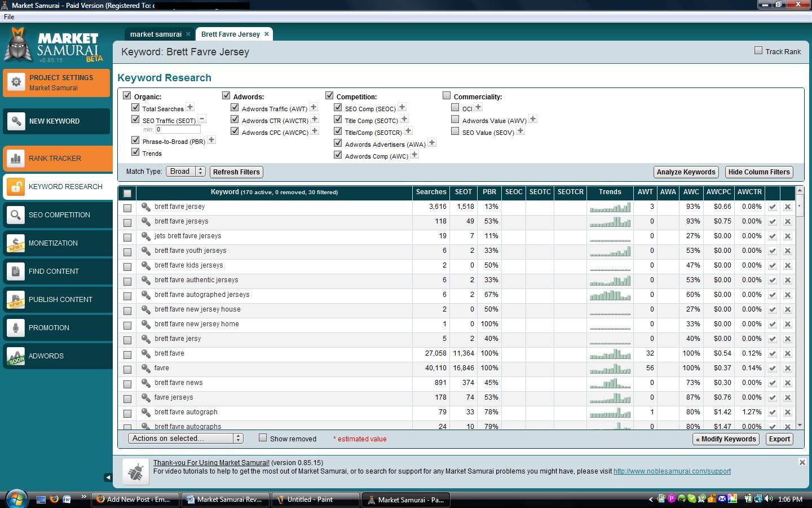Uncheck the Adwords group checkbox
The image size is (812, 508).
point(226,95)
